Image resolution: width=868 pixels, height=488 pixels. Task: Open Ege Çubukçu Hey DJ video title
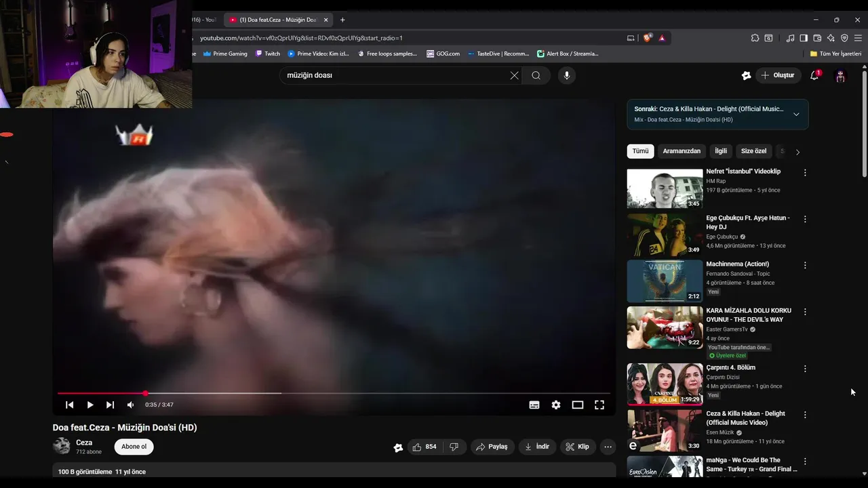(x=748, y=222)
